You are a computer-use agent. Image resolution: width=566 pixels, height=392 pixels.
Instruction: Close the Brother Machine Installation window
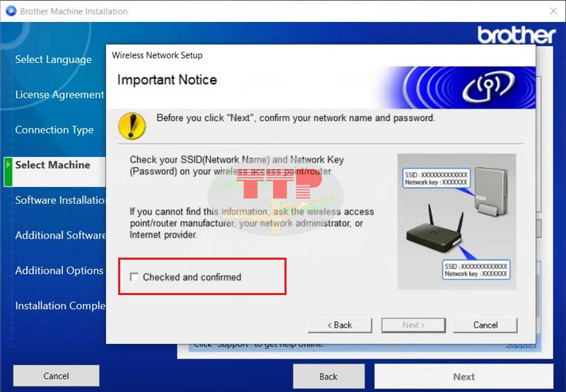tap(553, 11)
